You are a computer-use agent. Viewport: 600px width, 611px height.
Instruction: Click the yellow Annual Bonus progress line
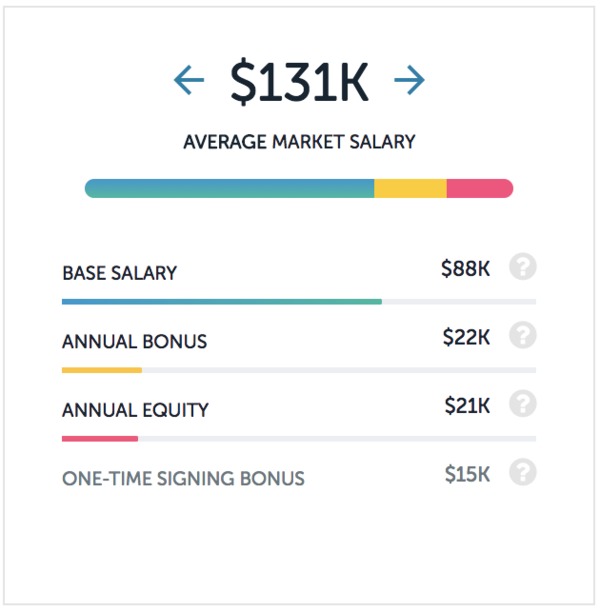click(102, 370)
